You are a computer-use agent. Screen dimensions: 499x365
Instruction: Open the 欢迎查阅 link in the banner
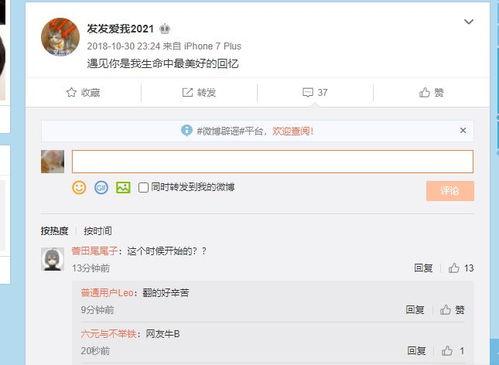click(x=293, y=131)
